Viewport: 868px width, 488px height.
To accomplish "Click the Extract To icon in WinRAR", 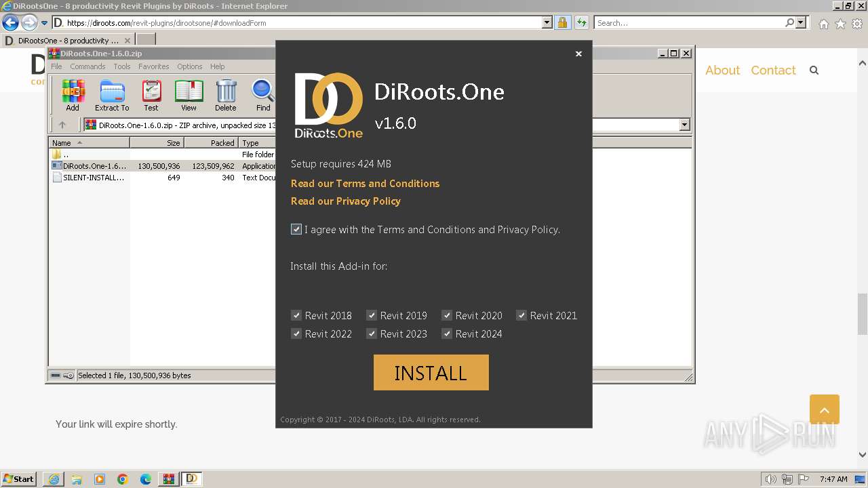I will (x=112, y=95).
